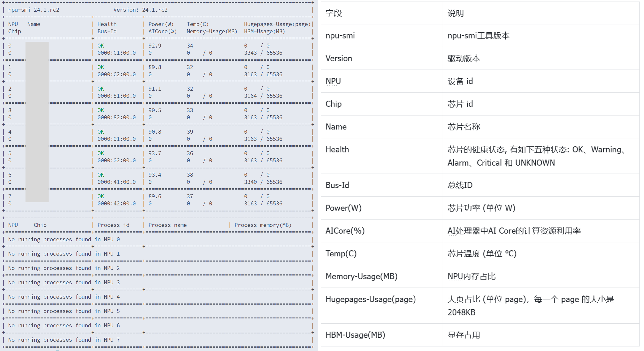The width and height of the screenshot is (644, 351).
Task: Click the Chip field cell in table
Action: (334, 104)
